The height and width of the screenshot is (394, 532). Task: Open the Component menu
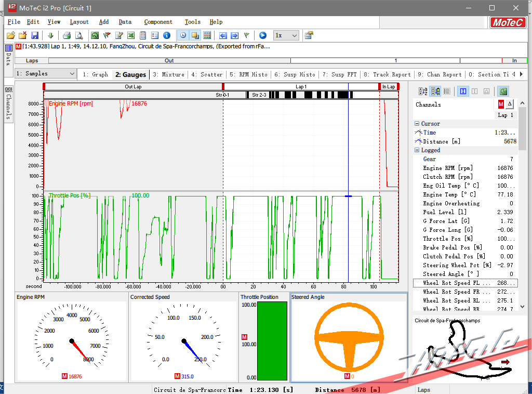(158, 22)
